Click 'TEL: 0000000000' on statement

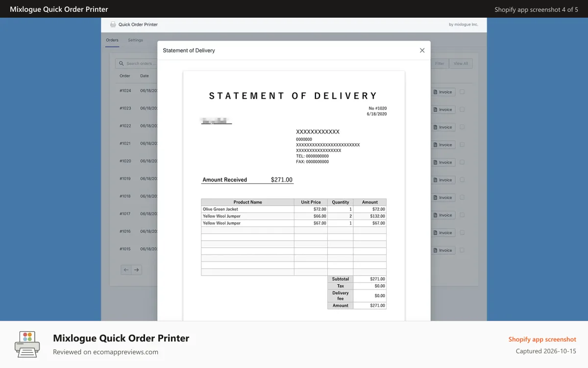click(313, 156)
